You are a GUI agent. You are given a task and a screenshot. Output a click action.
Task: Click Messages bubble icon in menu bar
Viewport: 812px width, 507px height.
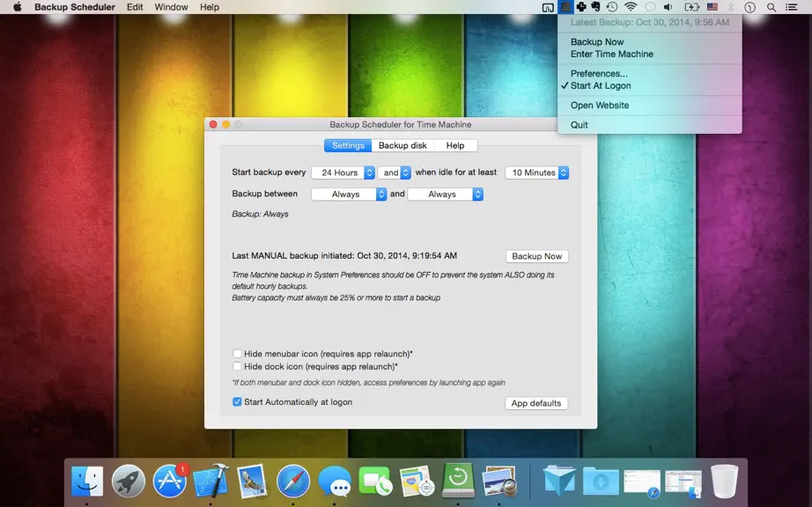pos(650,7)
